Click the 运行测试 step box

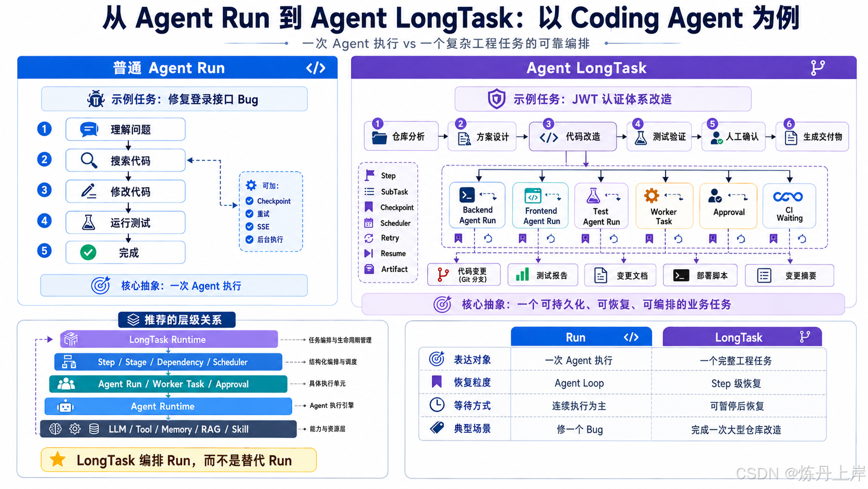[x=125, y=222]
